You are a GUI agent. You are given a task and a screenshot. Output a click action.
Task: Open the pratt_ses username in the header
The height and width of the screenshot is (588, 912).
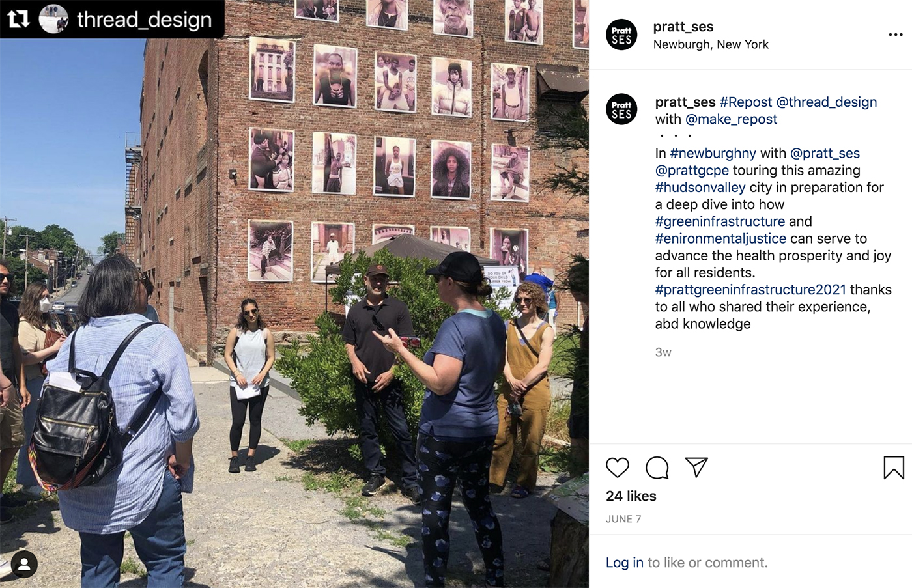coord(683,27)
